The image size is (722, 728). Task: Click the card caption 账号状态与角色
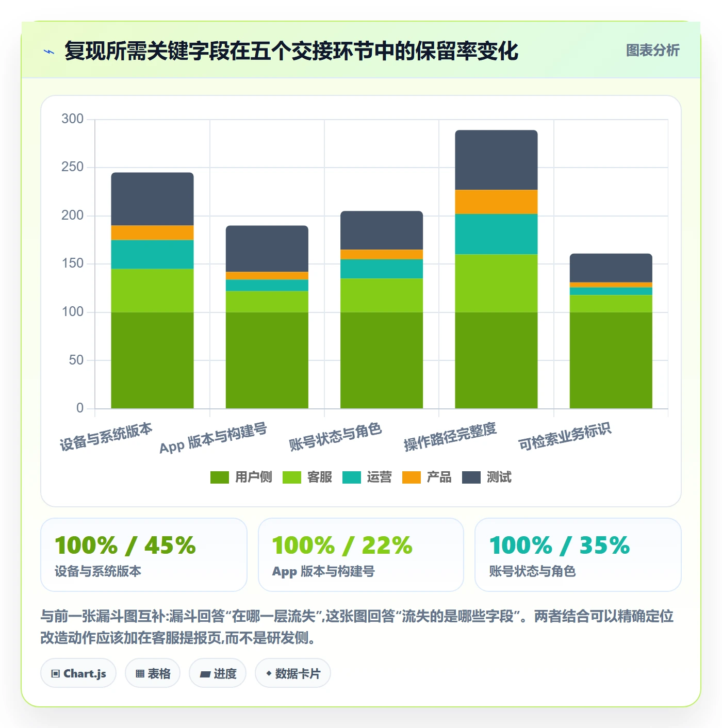[x=532, y=571]
